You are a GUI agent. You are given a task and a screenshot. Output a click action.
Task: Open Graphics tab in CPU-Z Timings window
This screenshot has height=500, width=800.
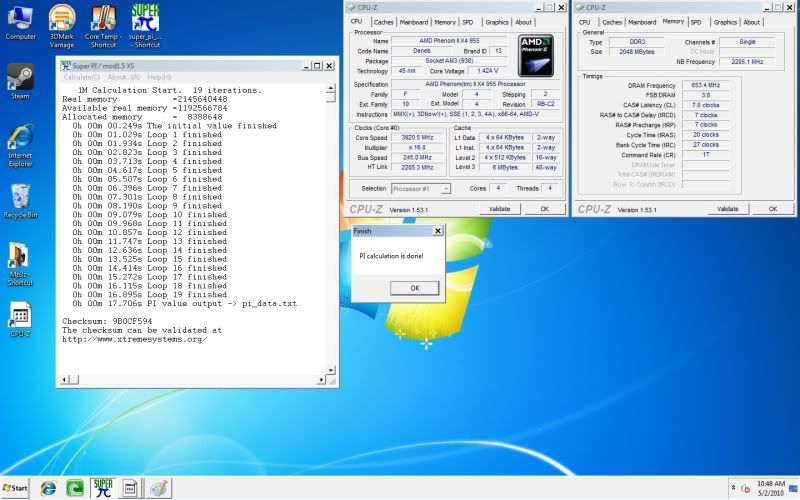(x=725, y=22)
